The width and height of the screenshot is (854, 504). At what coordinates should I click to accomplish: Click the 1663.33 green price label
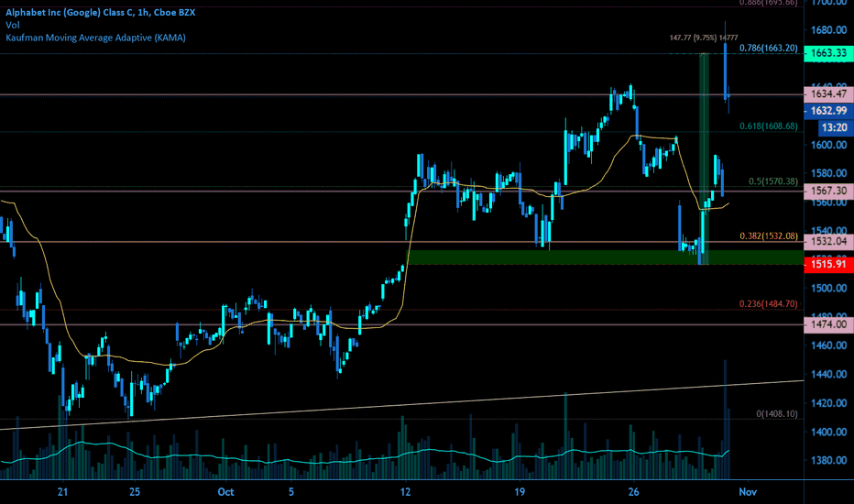[x=829, y=53]
